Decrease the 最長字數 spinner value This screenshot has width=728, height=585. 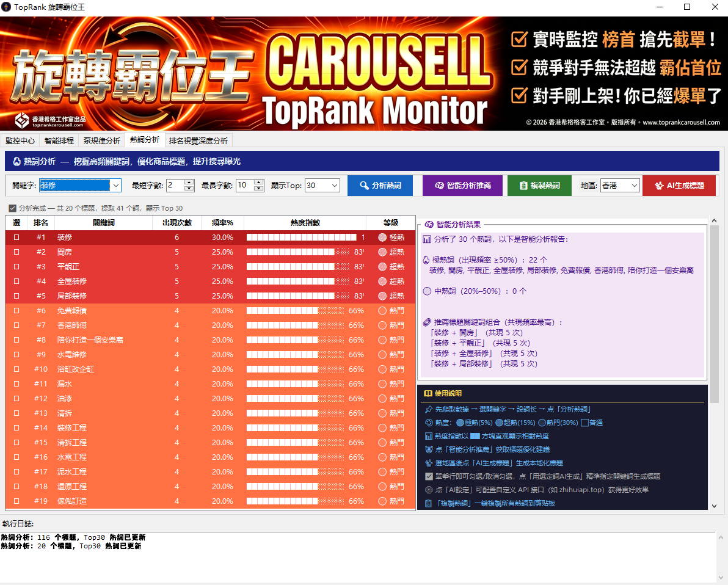click(x=259, y=189)
